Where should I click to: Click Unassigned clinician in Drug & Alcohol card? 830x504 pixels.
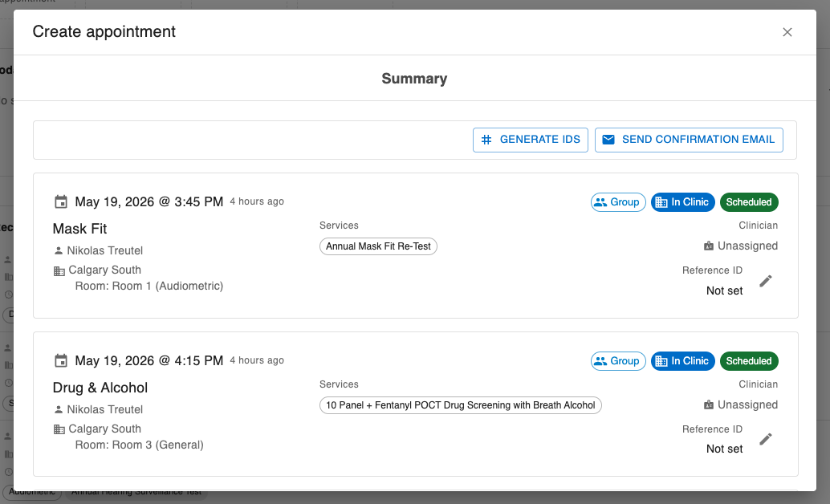(x=747, y=404)
